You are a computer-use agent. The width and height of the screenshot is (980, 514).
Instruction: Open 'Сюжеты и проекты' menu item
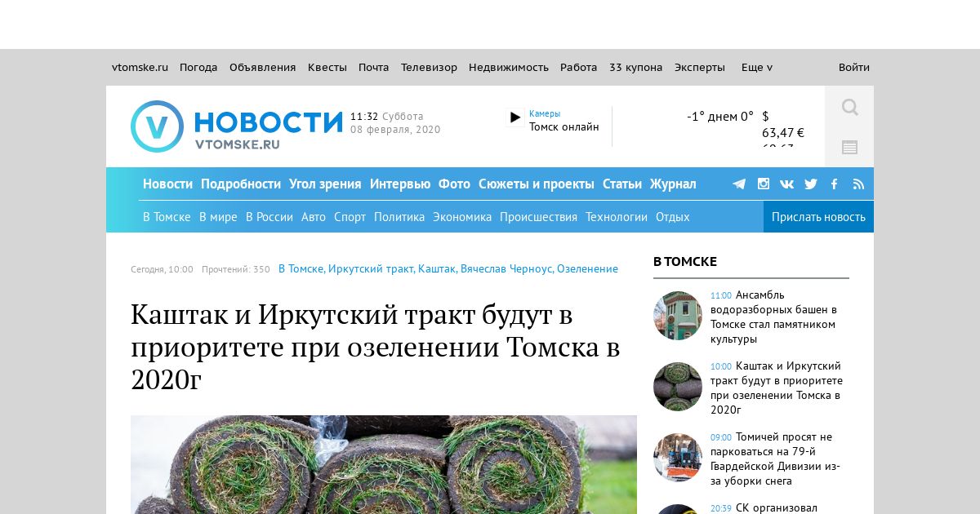click(x=537, y=184)
